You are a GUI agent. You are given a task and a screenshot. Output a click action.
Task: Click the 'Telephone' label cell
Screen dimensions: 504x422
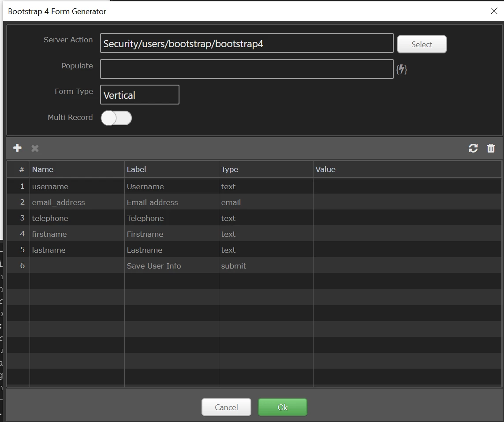tap(172, 218)
